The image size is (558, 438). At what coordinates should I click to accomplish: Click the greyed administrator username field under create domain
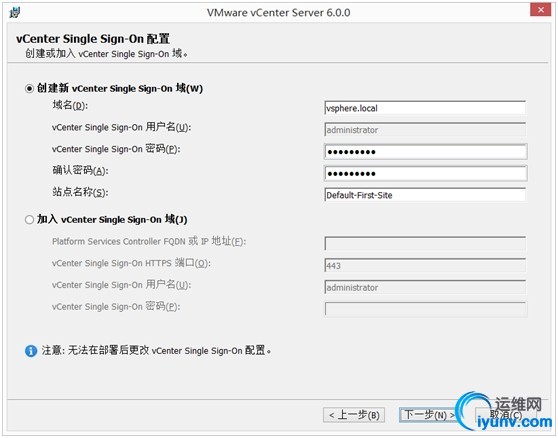[425, 130]
